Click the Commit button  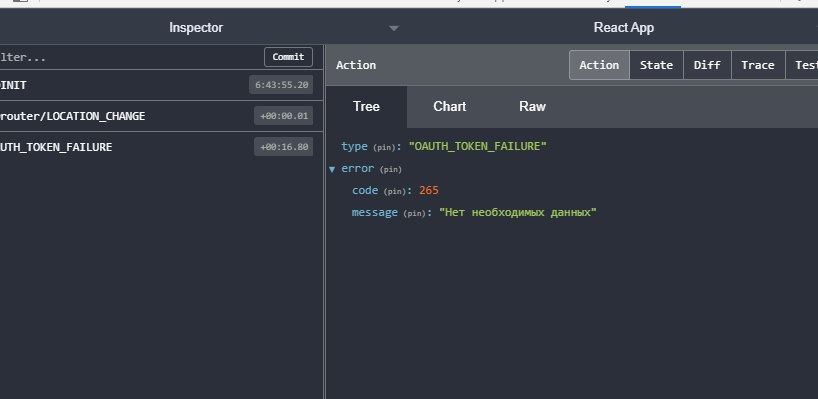tap(288, 57)
